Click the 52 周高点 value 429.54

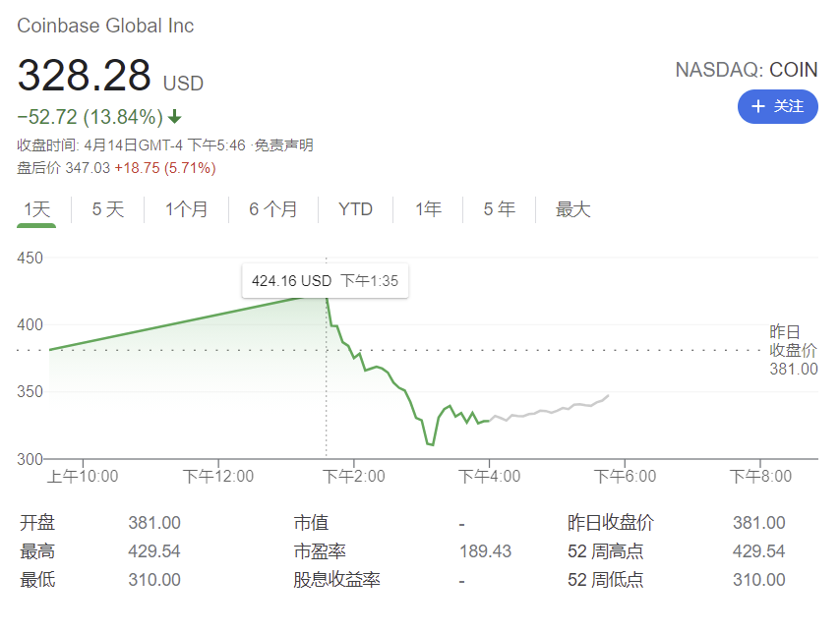[757, 551]
